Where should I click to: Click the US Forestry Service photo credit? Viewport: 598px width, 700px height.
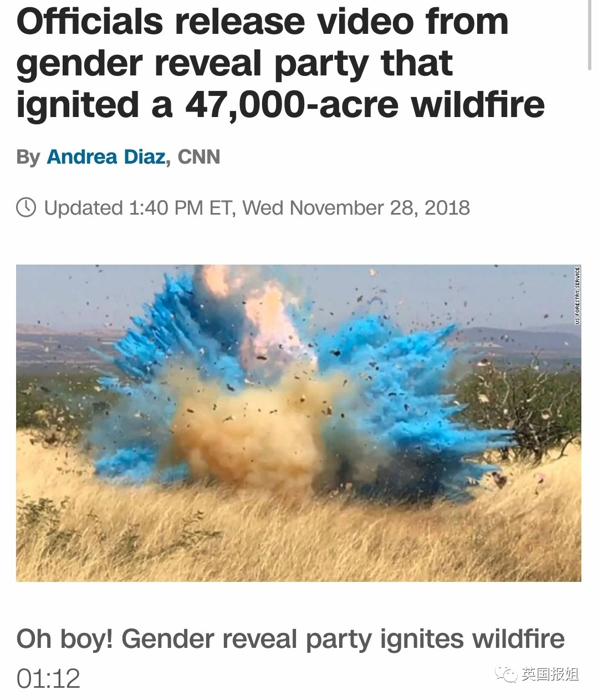[x=577, y=296]
